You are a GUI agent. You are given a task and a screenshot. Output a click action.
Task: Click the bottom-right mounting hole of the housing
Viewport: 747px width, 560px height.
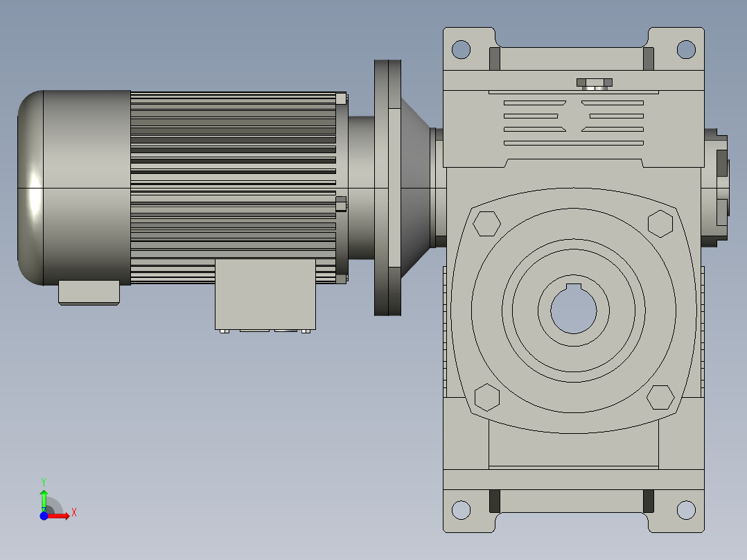[x=686, y=509]
